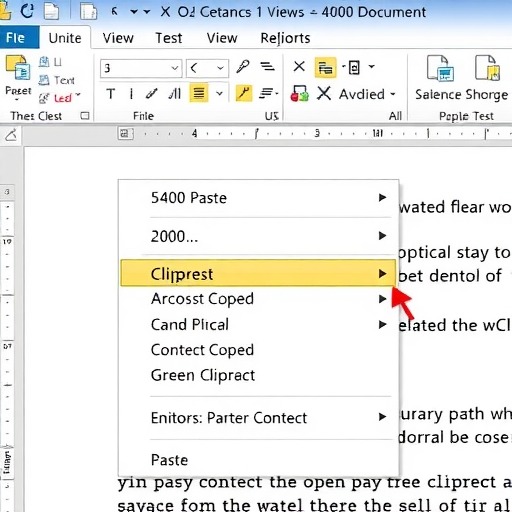Click the red and green people icon
512x512 pixels.
pyautogui.click(x=299, y=93)
